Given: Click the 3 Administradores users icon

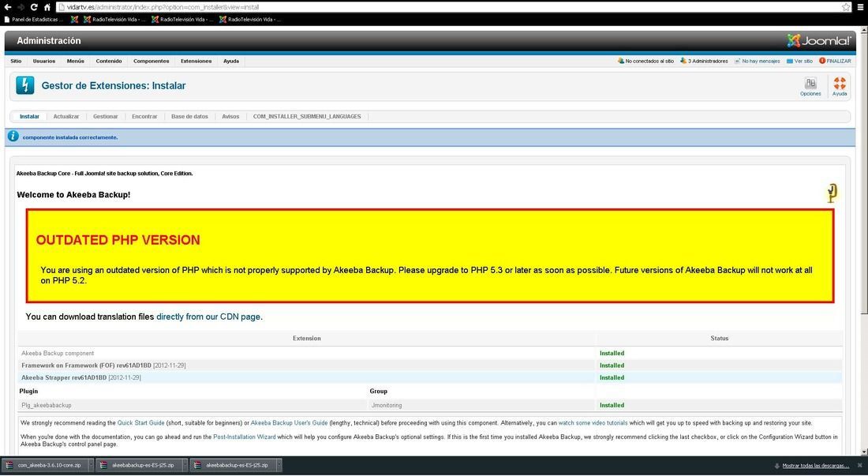Looking at the screenshot, I should [683, 61].
